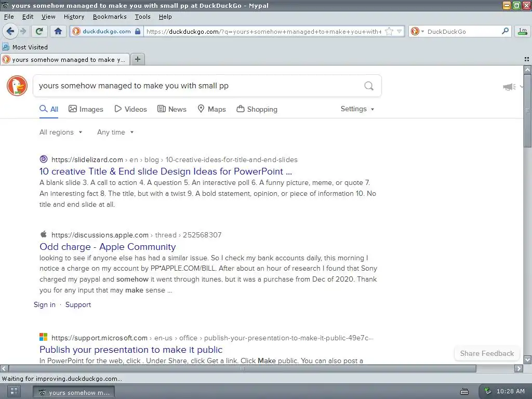
Task: Expand the All regions filter dropdown
Action: pyautogui.click(x=61, y=132)
